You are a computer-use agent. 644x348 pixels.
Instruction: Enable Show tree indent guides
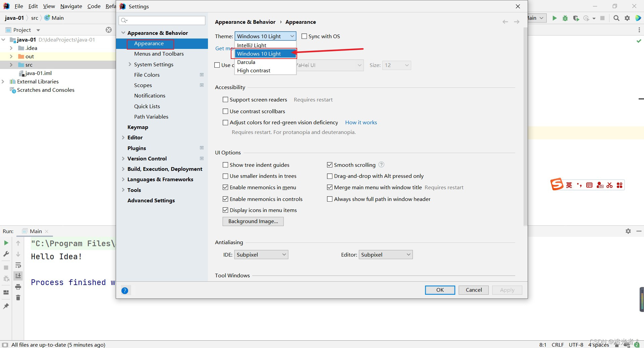click(225, 165)
